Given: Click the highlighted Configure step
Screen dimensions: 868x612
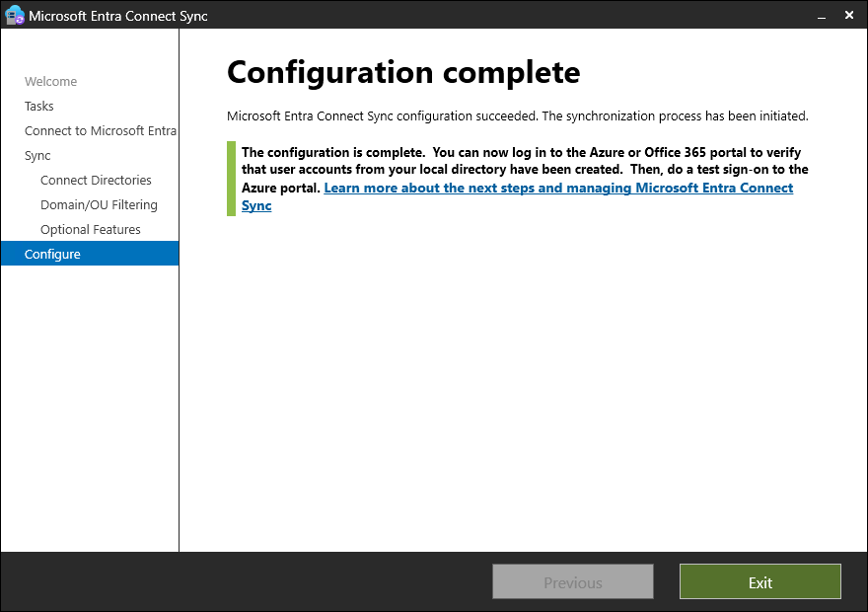Looking at the screenshot, I should (x=53, y=255).
